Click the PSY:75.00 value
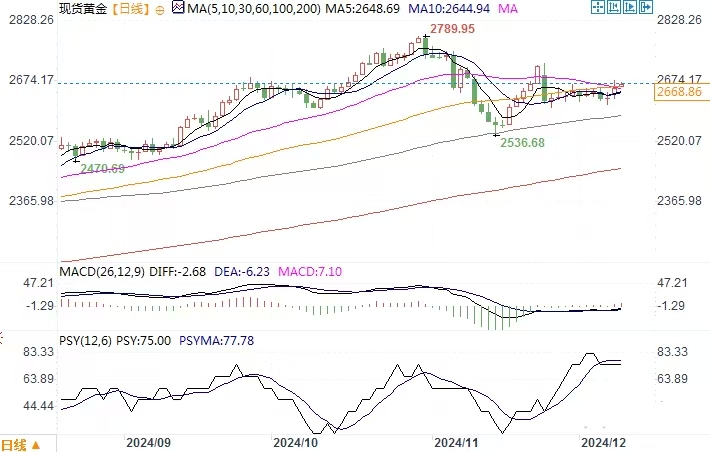Image resolution: width=710 pixels, height=452 pixels. pyautogui.click(x=144, y=341)
